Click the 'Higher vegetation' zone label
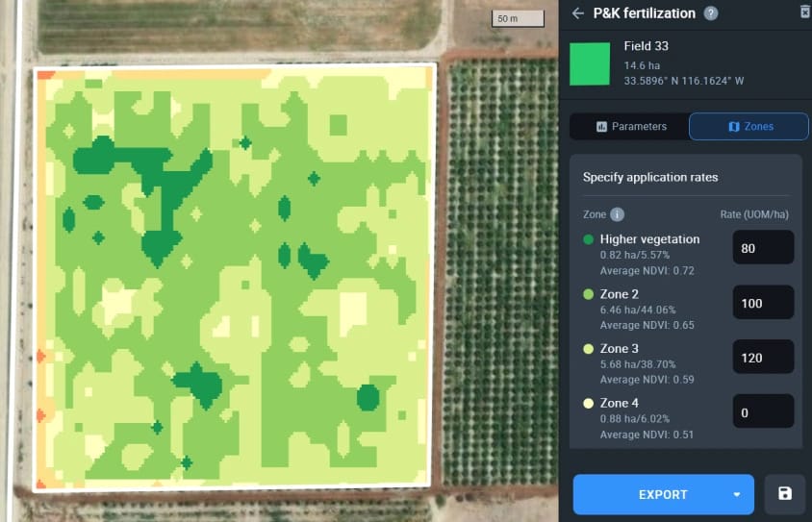The width and height of the screenshot is (812, 522). pyautogui.click(x=649, y=239)
